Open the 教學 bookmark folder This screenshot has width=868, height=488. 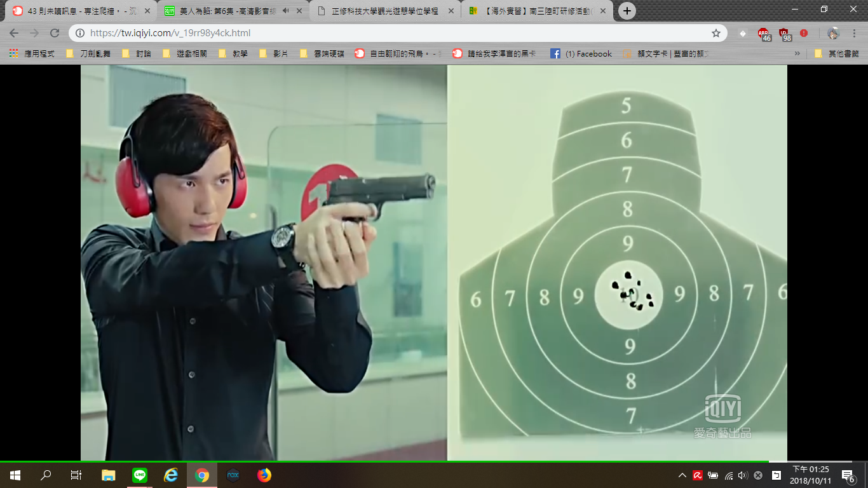233,54
